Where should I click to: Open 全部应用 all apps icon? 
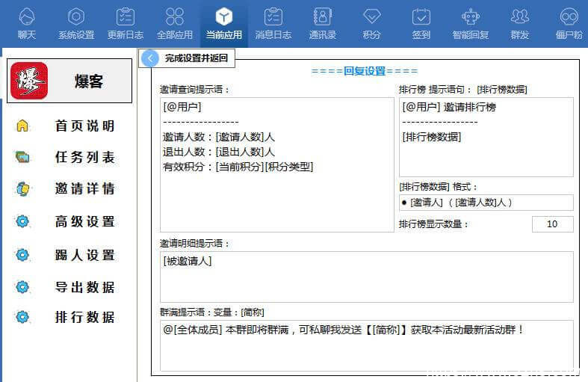[x=175, y=18]
